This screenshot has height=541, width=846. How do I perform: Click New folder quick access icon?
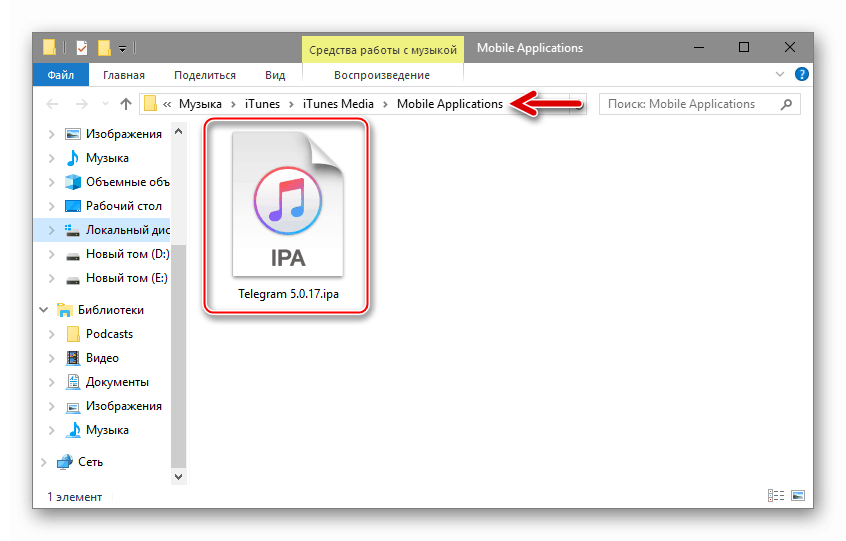click(104, 48)
